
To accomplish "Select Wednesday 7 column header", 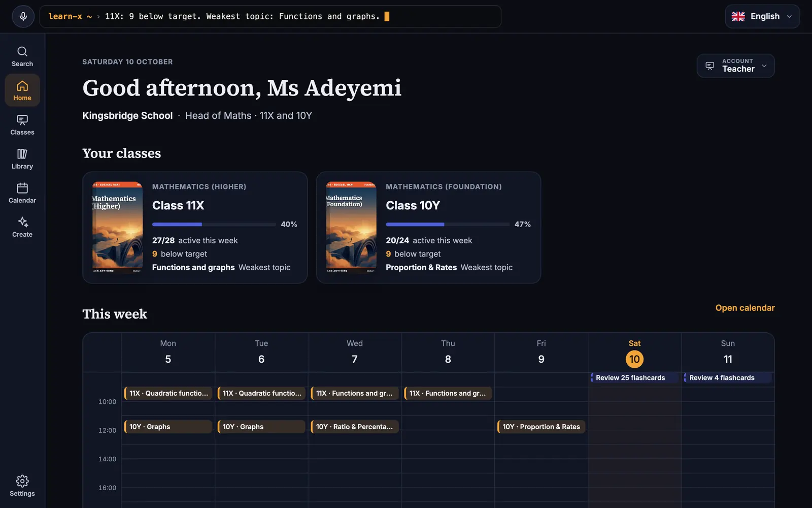I will pos(355,352).
